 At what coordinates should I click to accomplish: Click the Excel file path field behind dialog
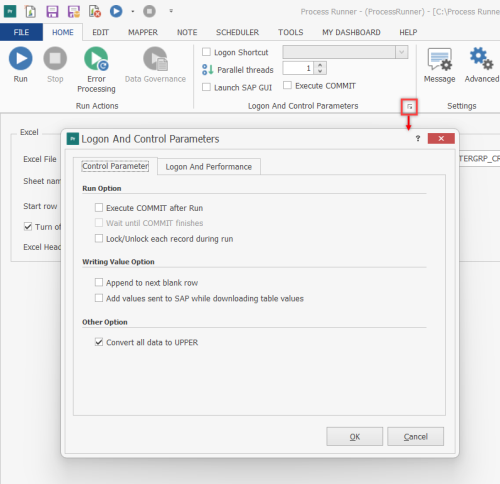click(x=479, y=159)
